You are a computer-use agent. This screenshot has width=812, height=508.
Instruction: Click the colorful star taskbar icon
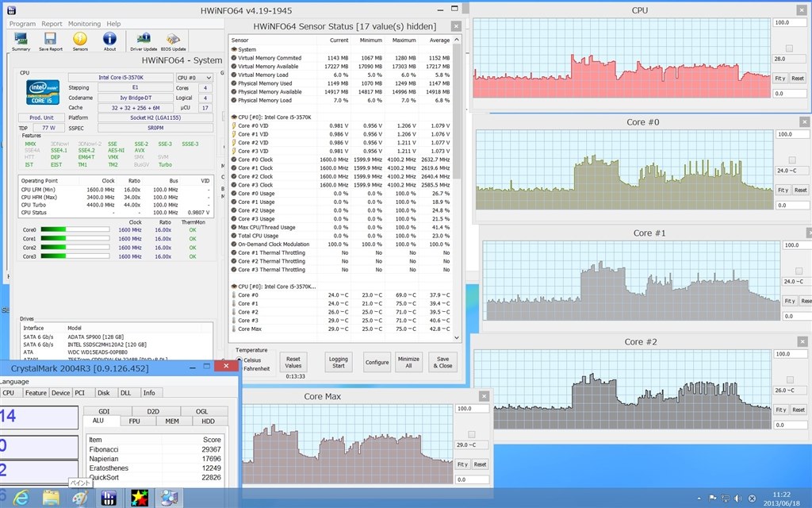[139, 498]
